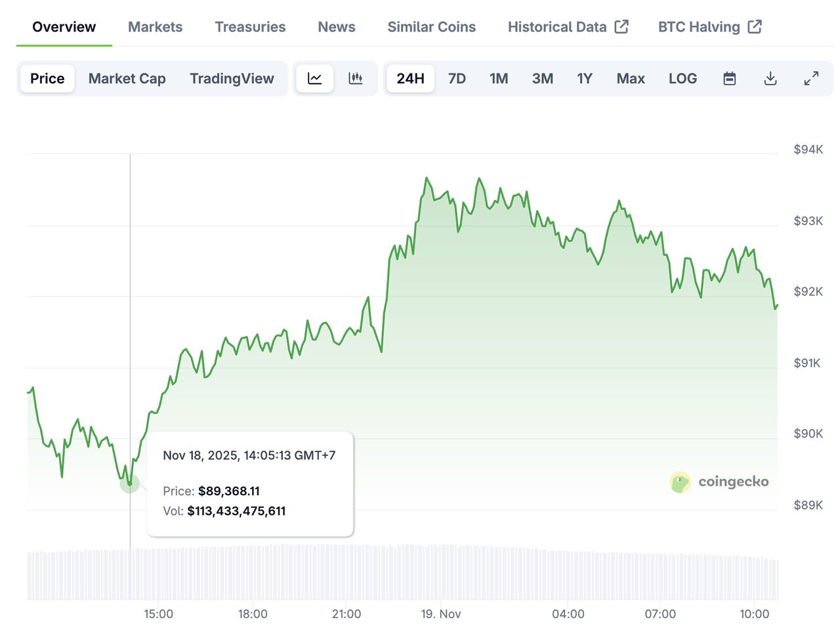Click the Historical Data external link icon
This screenshot has height=635, width=840.
pyautogui.click(x=621, y=27)
